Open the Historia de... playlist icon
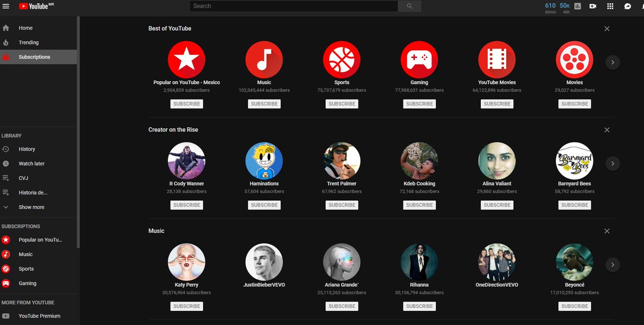644x325 pixels. click(6, 192)
